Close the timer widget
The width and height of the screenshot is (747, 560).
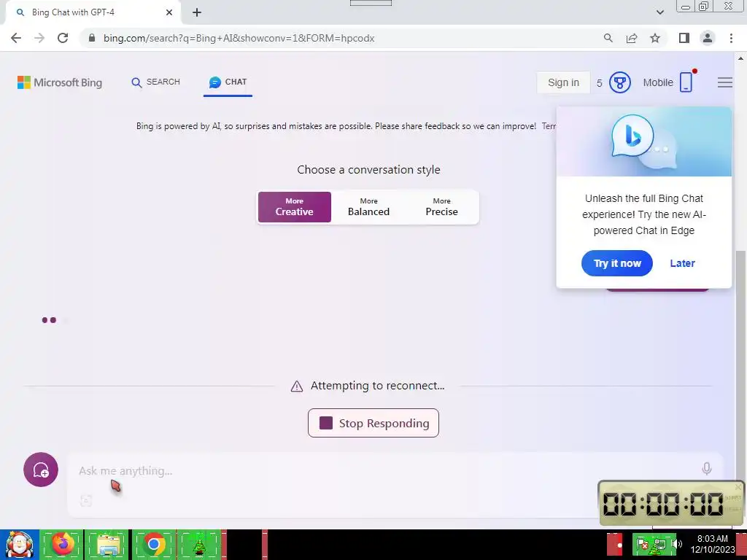738,486
